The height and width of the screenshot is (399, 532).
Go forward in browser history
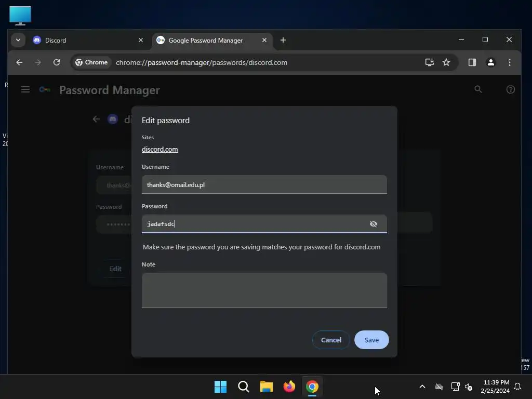click(38, 62)
